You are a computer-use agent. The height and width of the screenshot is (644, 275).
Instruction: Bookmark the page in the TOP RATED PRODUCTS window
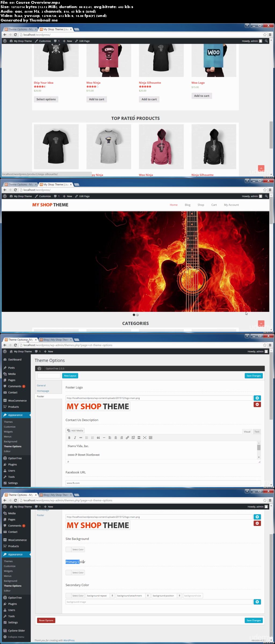(x=265, y=35)
